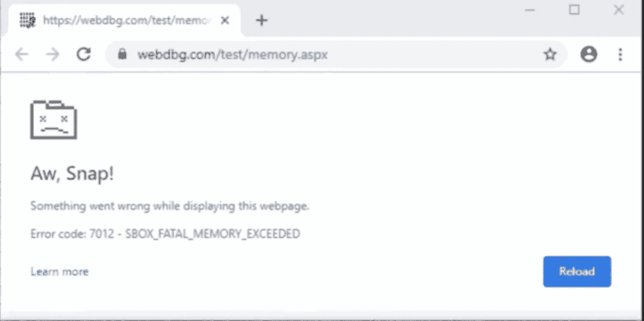The width and height of the screenshot is (644, 321).
Task: Minimize the Chrome window
Action: click(x=530, y=10)
